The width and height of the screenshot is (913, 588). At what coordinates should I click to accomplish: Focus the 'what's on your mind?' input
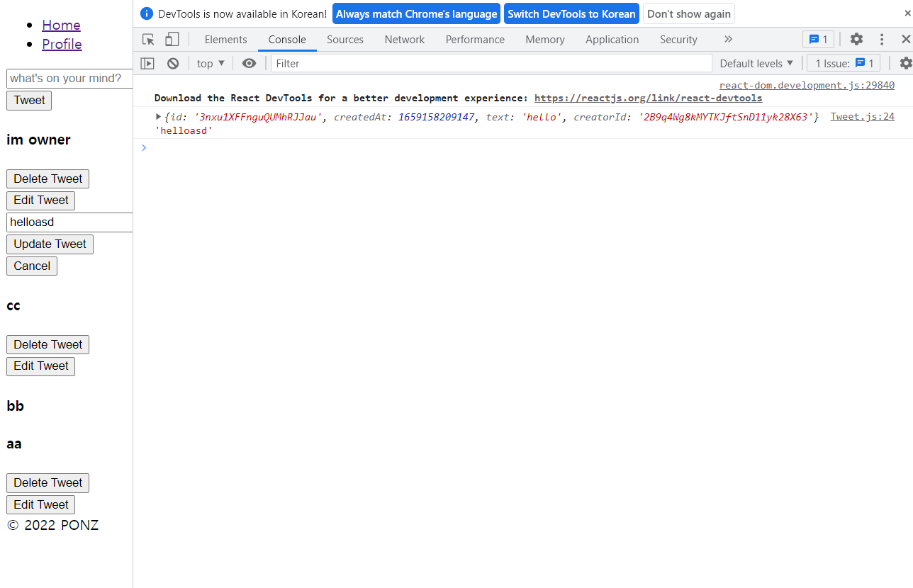coord(69,78)
